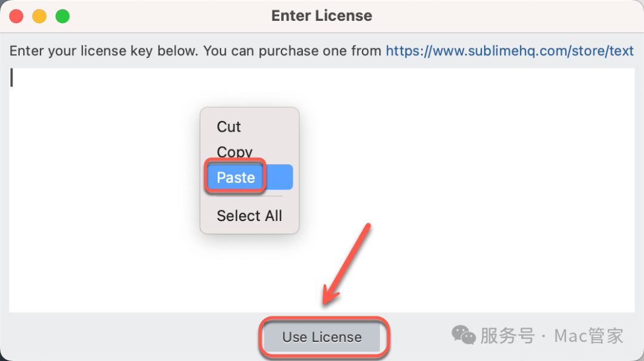
Task: Close the Enter License window
Action: pos(16,16)
